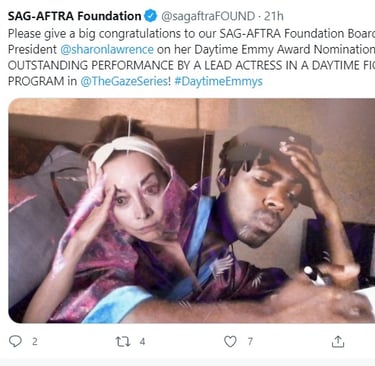Retweet this post using the arrows icon

click(123, 342)
